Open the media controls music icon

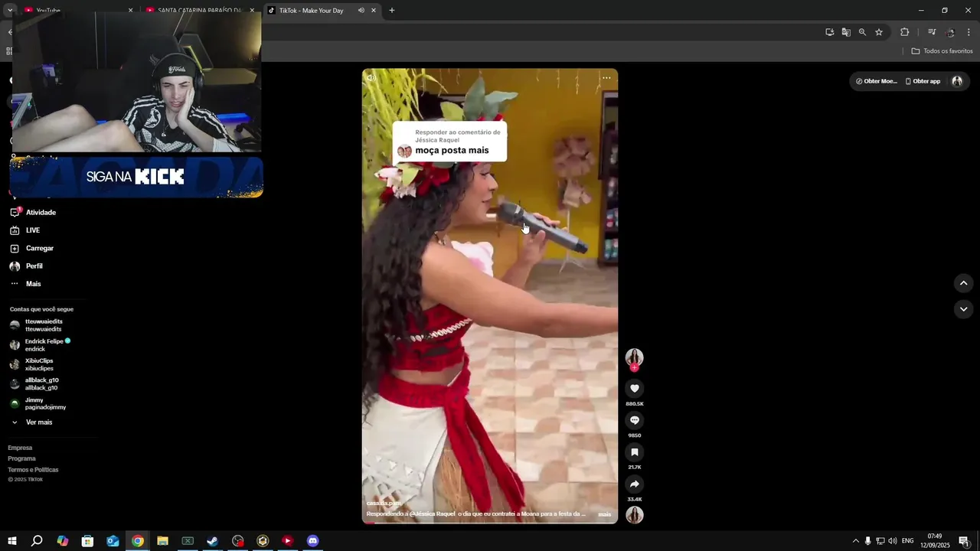[x=932, y=32]
